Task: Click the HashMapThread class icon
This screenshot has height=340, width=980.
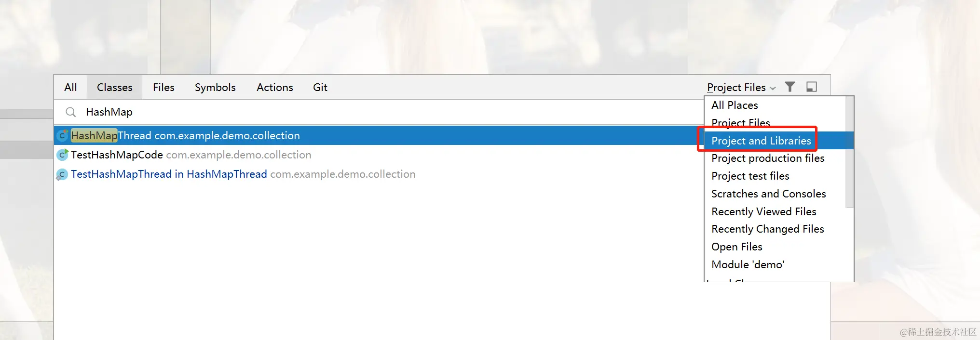Action: (x=62, y=136)
